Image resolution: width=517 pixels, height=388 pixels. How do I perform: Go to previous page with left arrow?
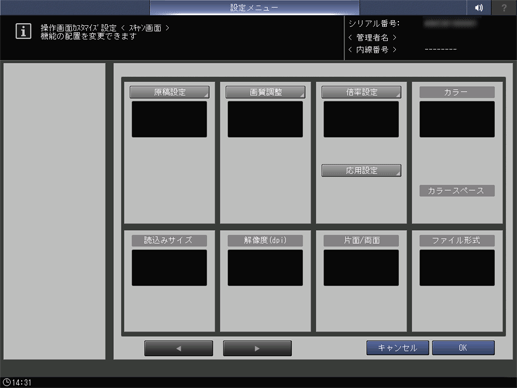179,348
